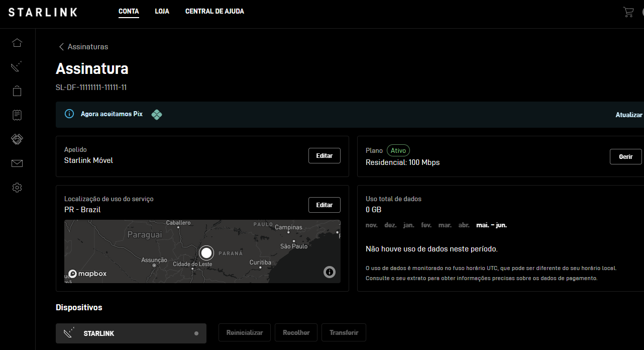Click the mapbox logo on map
The image size is (644, 350).
[87, 274]
